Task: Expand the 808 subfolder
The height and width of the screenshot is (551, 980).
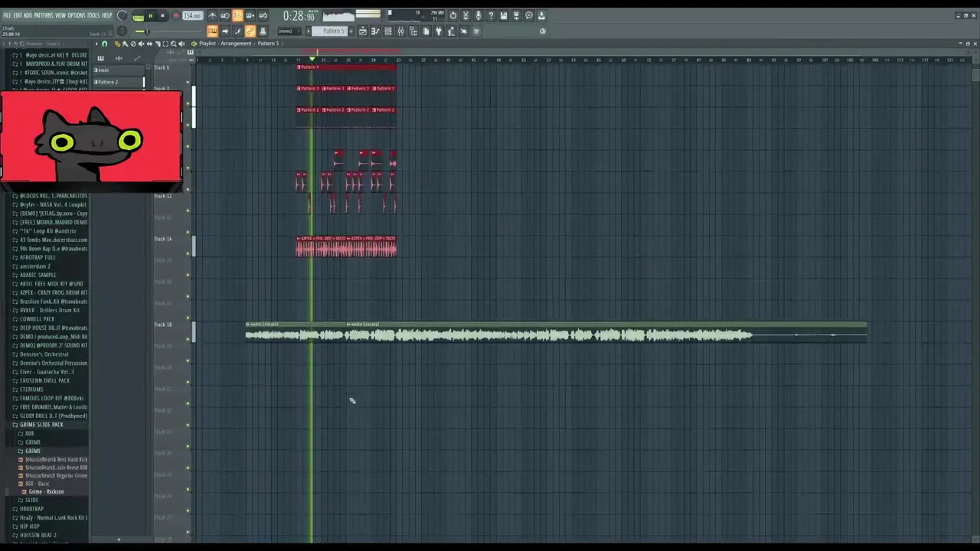Action: click(30, 433)
